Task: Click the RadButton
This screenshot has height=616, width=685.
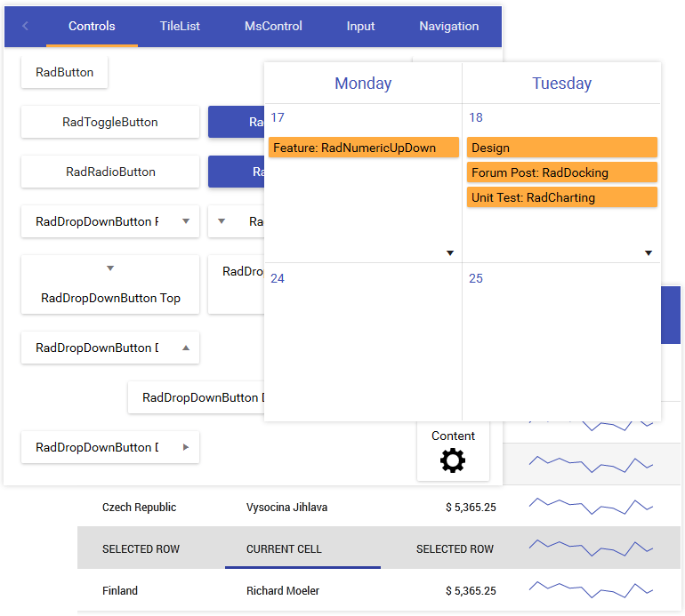Action: point(64,73)
